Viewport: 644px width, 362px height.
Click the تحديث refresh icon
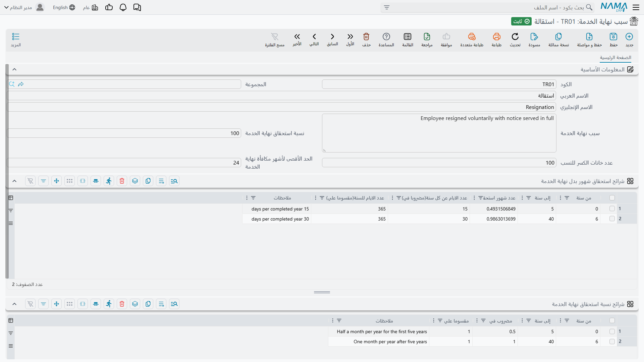click(x=515, y=40)
